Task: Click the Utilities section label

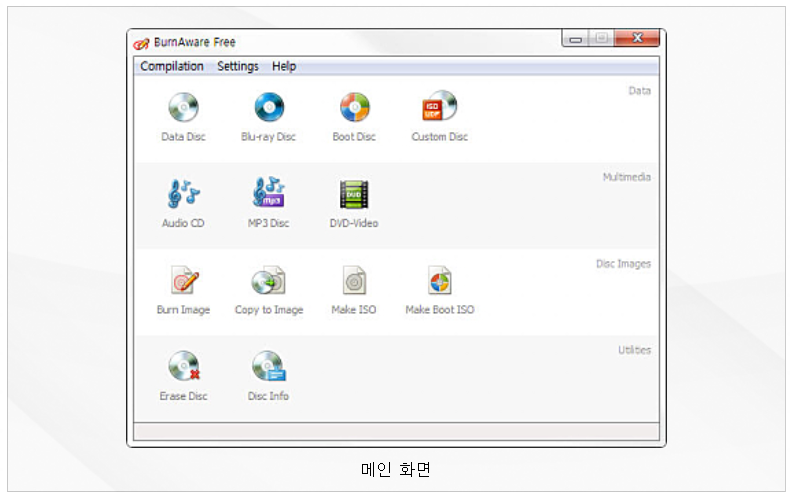Action: point(634,350)
